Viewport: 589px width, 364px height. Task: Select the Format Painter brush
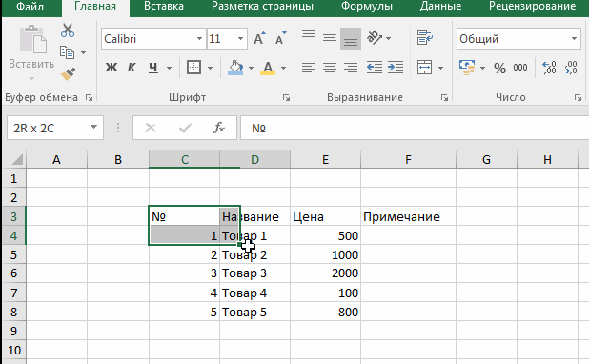point(68,74)
